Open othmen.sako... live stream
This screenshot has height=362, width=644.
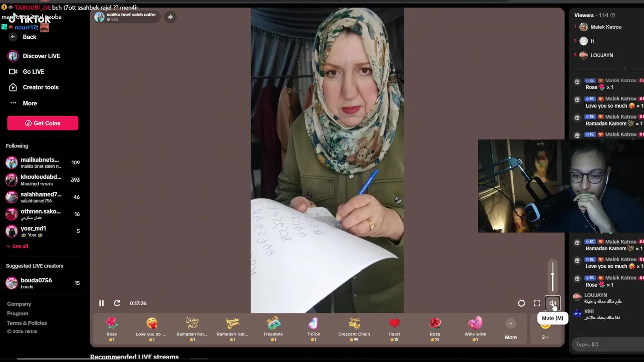43,214
